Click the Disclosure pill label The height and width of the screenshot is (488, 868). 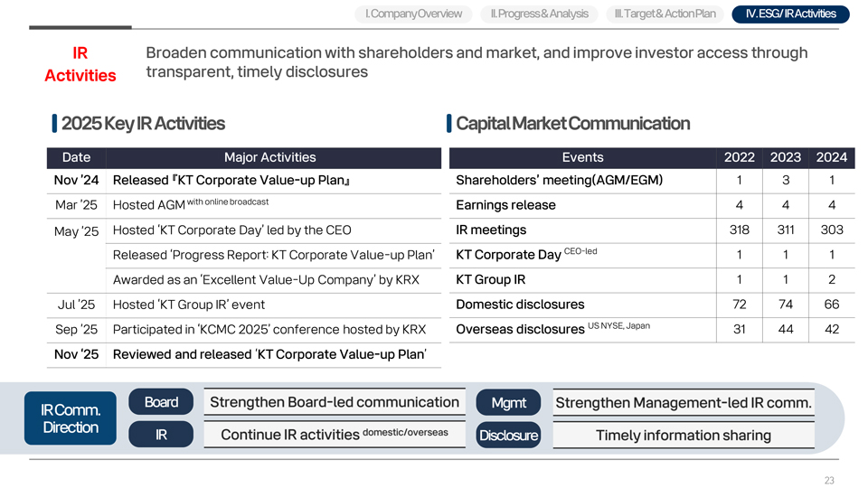508,436
